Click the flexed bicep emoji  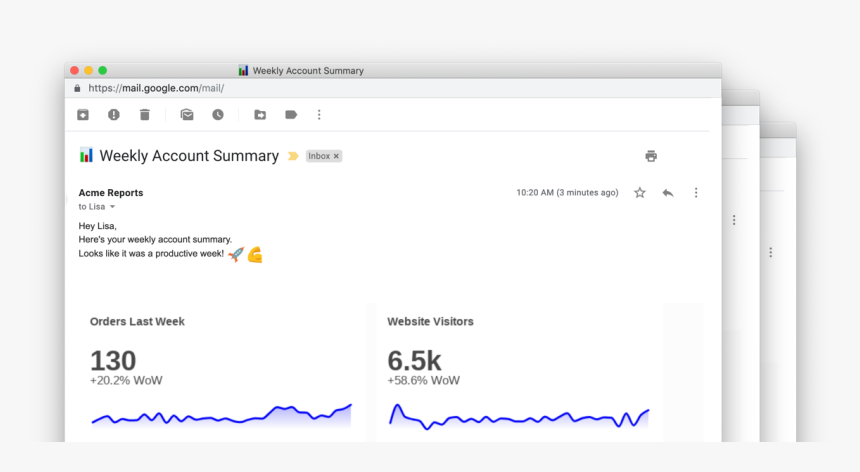[x=255, y=255]
